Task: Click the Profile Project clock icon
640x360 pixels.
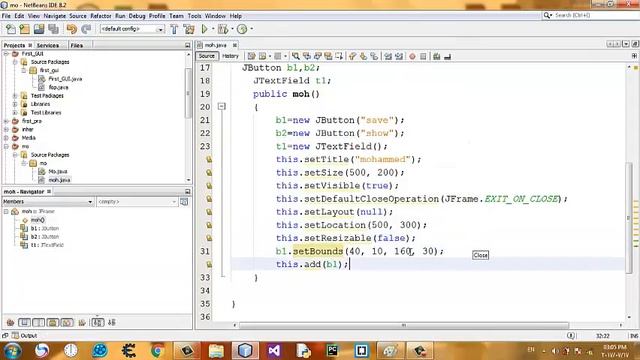Action: 242,29
